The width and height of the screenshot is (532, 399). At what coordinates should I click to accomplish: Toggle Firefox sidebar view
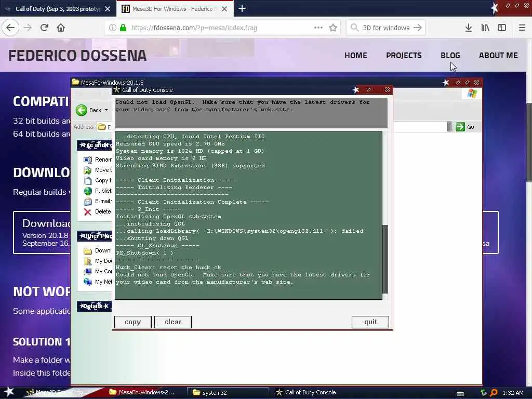tap(502, 28)
